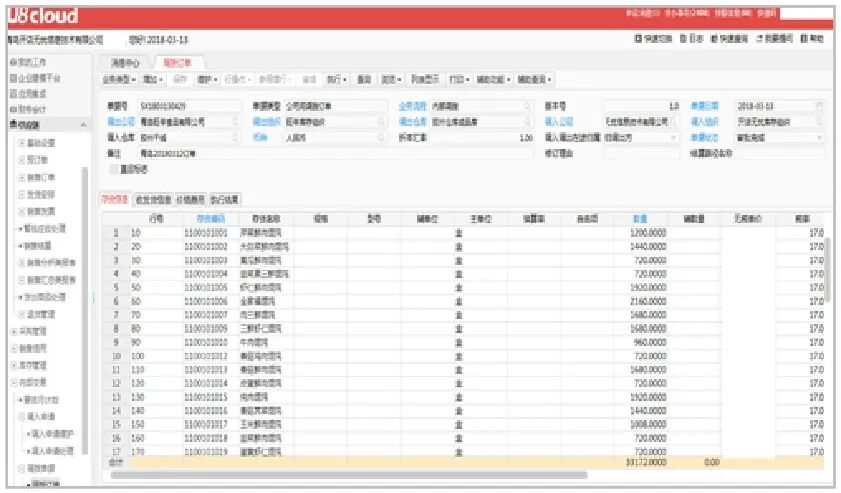Click the document number input field
The height and width of the screenshot is (493, 841).
(x=189, y=106)
